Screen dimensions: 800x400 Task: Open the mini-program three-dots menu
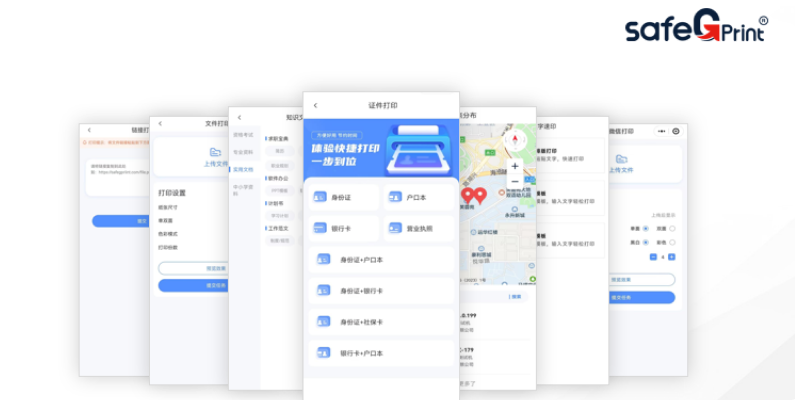tap(662, 131)
